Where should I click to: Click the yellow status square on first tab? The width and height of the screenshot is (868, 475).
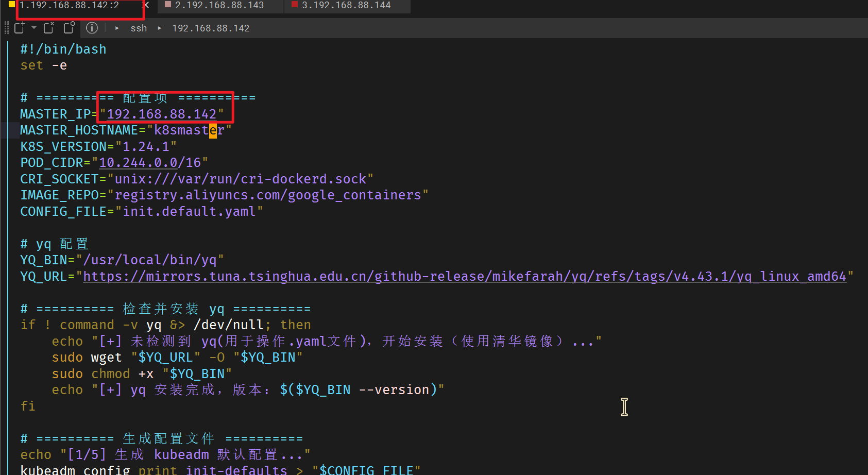click(12, 4)
